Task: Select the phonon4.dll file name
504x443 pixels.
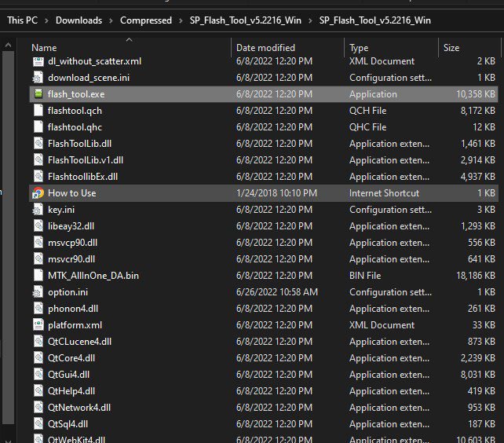Action: (x=73, y=309)
